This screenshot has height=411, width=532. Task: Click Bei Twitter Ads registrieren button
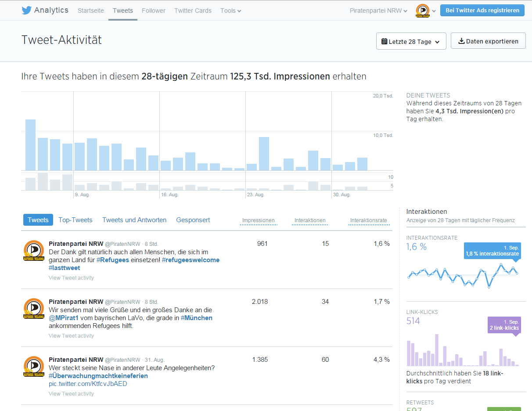coord(482,10)
